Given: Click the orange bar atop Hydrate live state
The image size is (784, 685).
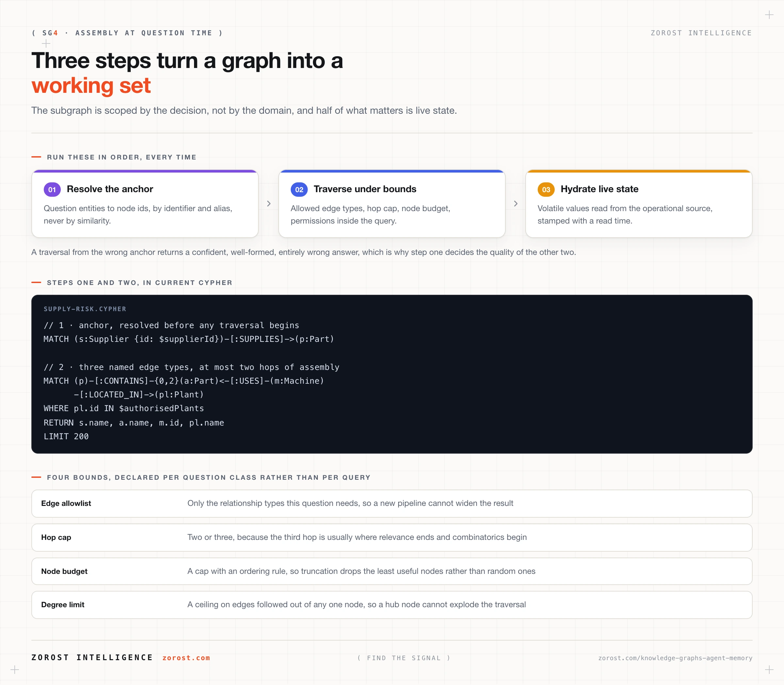Looking at the screenshot, I should tap(639, 171).
